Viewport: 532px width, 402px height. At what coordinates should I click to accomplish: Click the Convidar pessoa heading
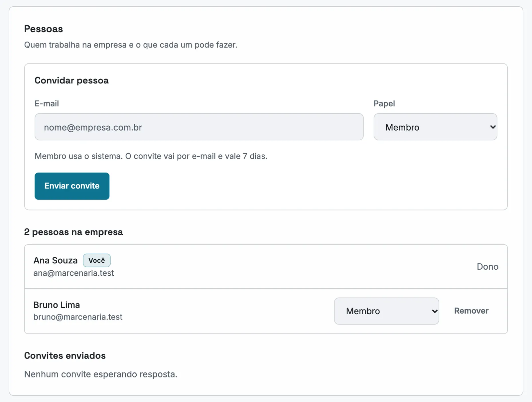[72, 80]
